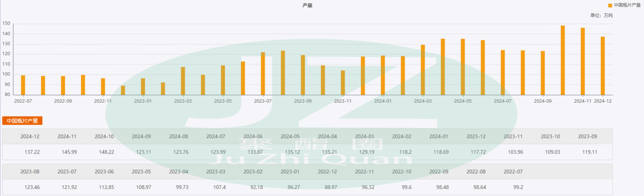Click the orange legend swatch for 中国瓶片产量
Viewport: 644px width, 196px height.
pos(610,5)
